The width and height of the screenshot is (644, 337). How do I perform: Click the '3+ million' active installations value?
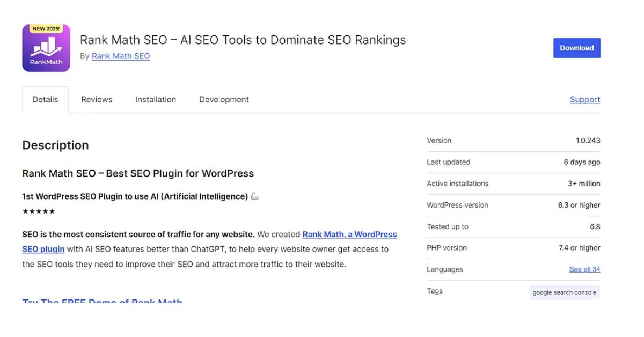584,184
